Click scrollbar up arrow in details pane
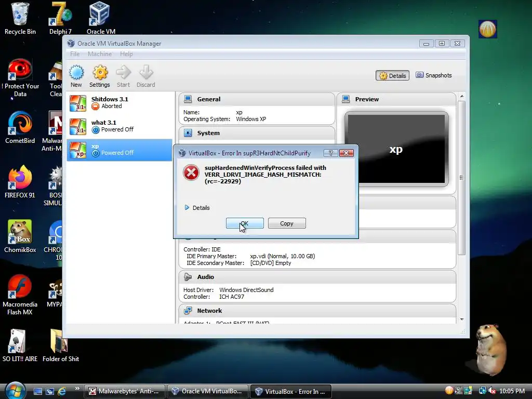 [461, 96]
